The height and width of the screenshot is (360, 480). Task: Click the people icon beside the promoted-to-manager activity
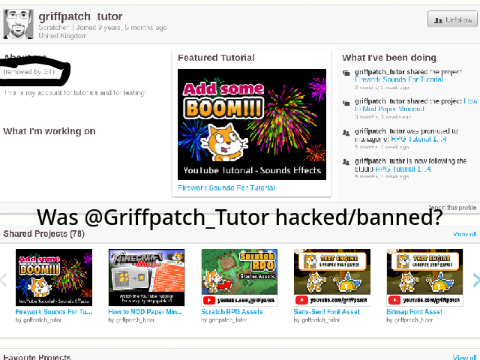346,133
